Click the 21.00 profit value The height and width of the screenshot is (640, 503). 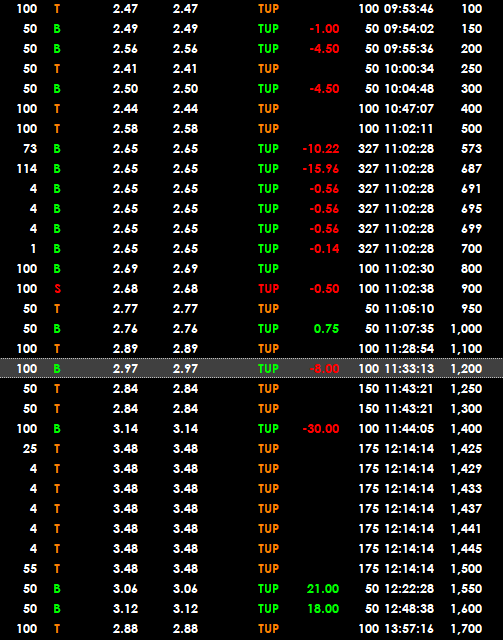pos(323,589)
